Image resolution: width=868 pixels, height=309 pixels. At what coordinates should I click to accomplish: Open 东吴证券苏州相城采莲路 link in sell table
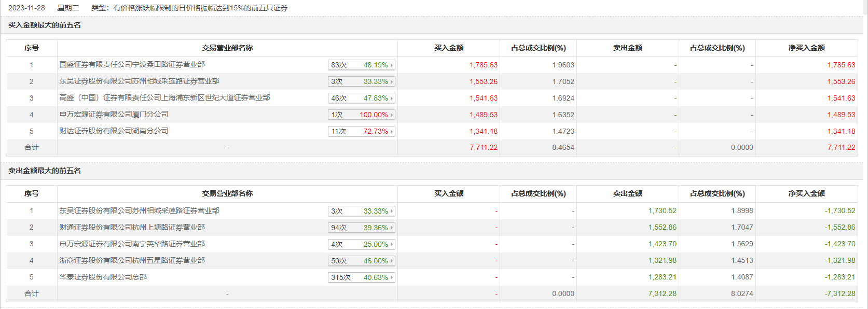coord(139,210)
